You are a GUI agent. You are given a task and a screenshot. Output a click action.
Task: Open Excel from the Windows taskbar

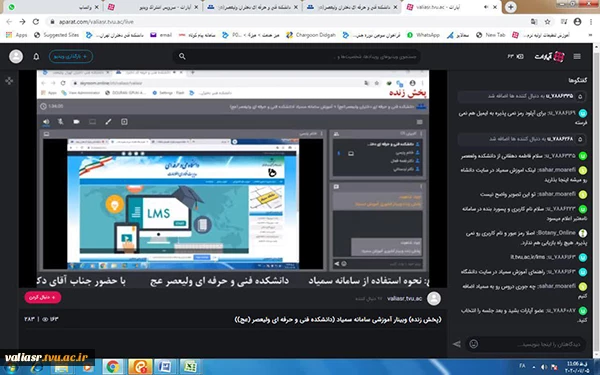click(190, 367)
